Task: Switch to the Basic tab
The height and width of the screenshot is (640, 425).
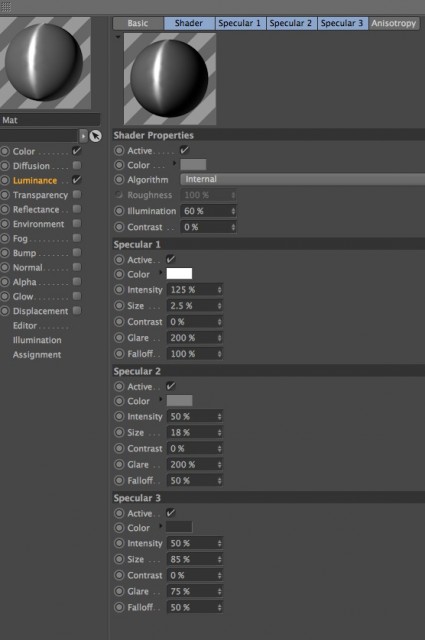Action: (x=138, y=23)
